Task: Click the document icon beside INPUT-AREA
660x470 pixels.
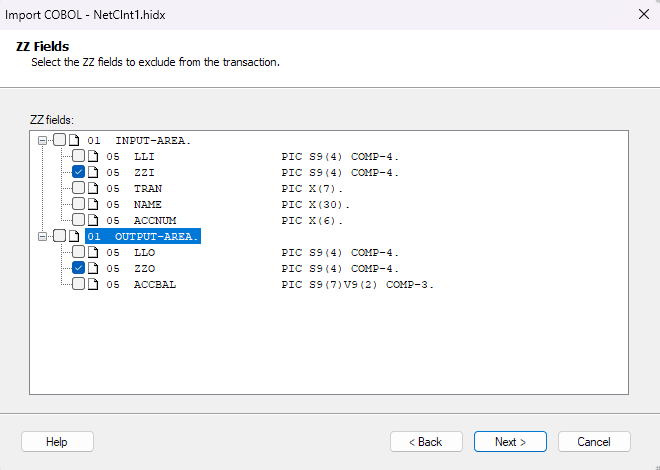Action: [74, 140]
